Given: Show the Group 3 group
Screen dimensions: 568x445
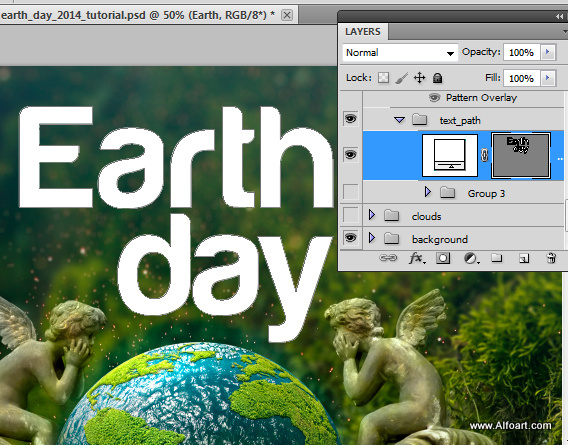Looking at the screenshot, I should [x=350, y=192].
